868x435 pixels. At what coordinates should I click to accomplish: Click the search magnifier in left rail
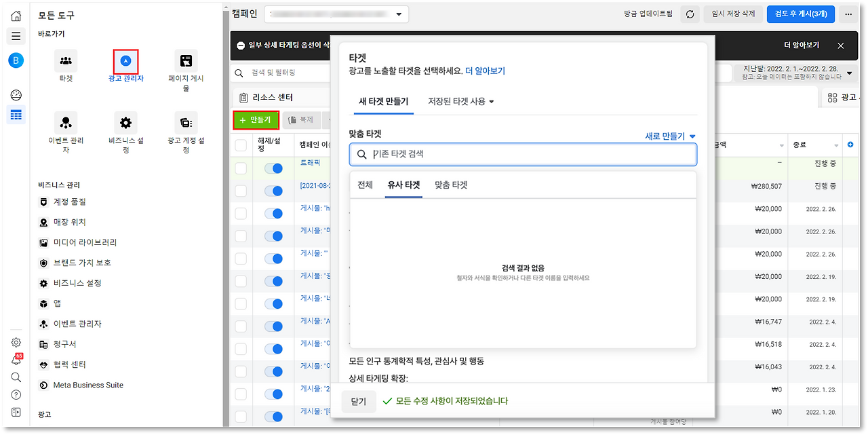[x=16, y=377]
